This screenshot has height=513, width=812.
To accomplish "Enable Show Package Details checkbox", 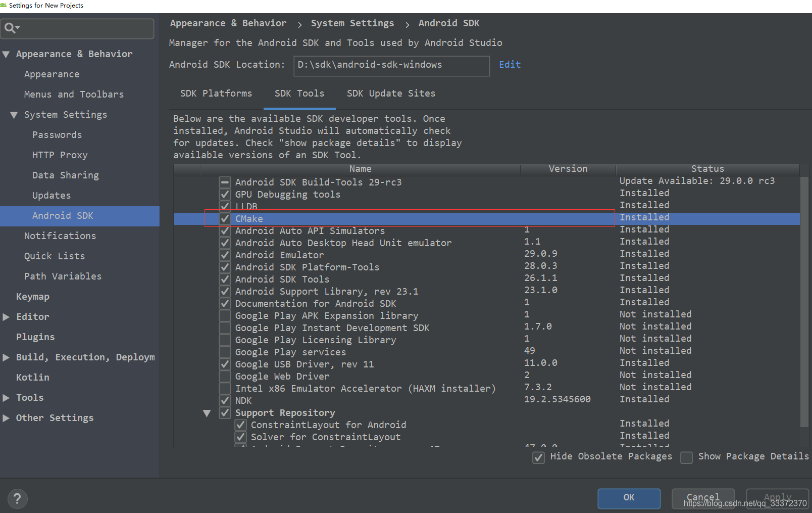I will [686, 457].
